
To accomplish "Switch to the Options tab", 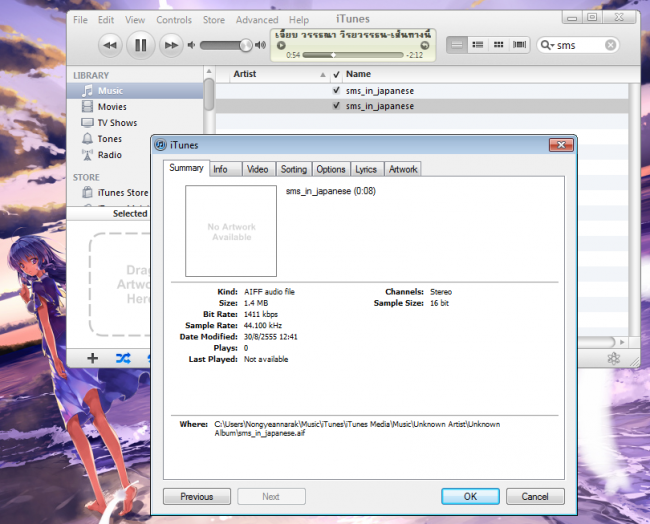I will tap(331, 169).
